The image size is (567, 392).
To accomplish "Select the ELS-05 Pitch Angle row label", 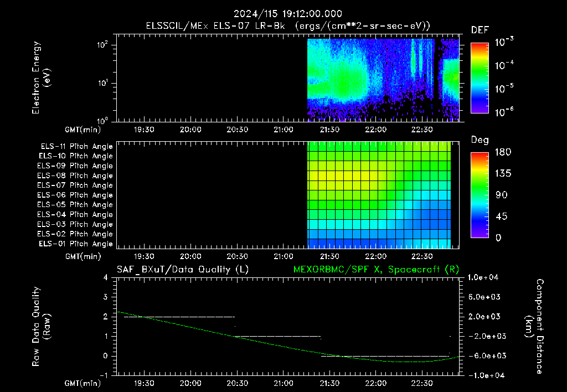I will click(75, 205).
